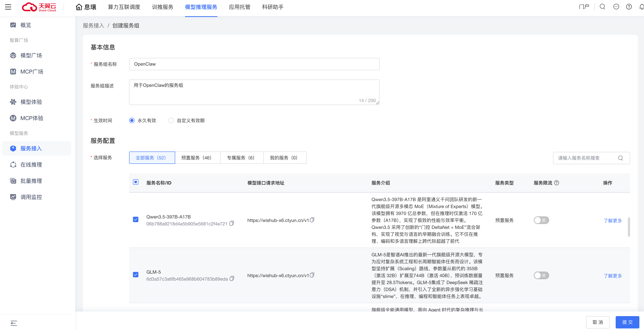Click search icon in service name box
The image size is (644, 330).
(620, 158)
